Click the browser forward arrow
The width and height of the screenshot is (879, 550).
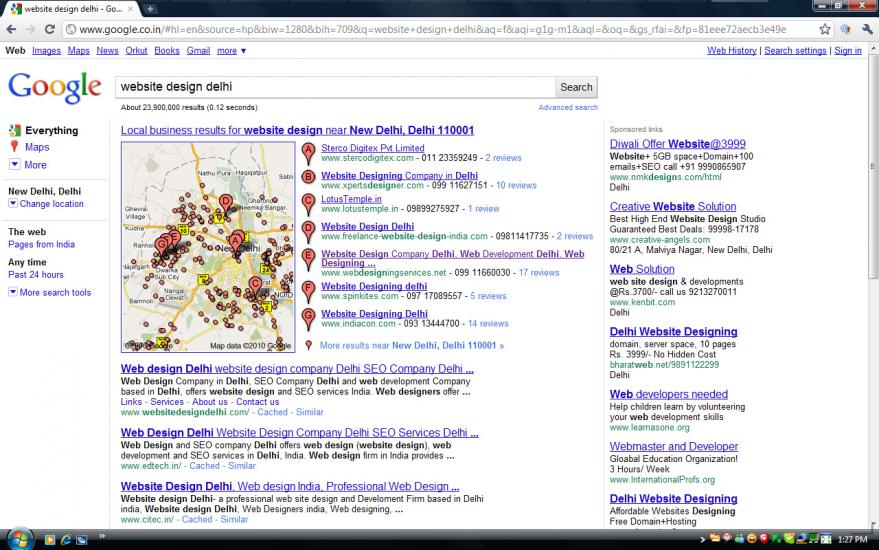(30, 29)
